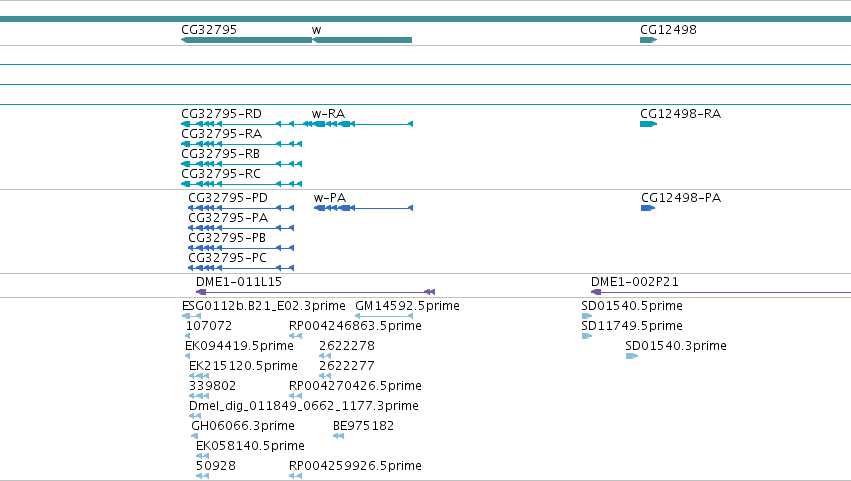Viewport: 851px width, 481px height.
Task: Select the CG12498-RA transcript glyph
Action: point(649,124)
